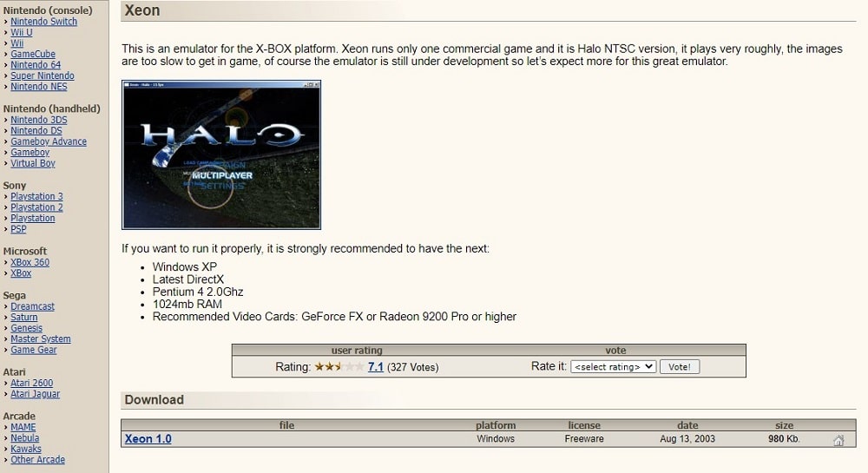Click the Xeon page heading
The image size is (868, 473).
[142, 10]
